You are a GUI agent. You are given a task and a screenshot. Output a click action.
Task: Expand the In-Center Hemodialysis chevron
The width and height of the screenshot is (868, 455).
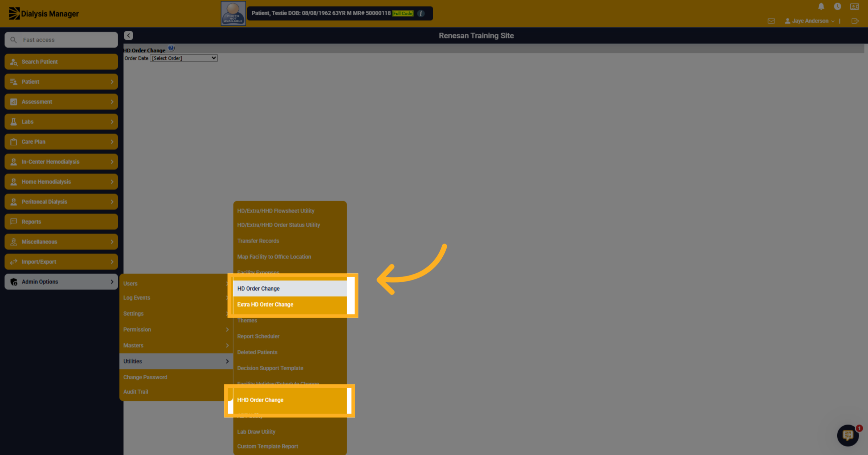coord(112,162)
